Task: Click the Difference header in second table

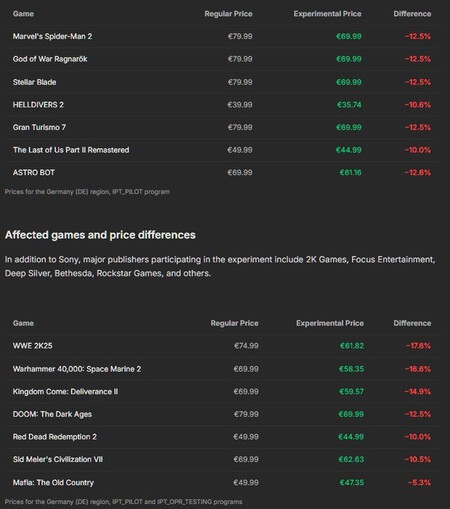Action: click(x=412, y=323)
